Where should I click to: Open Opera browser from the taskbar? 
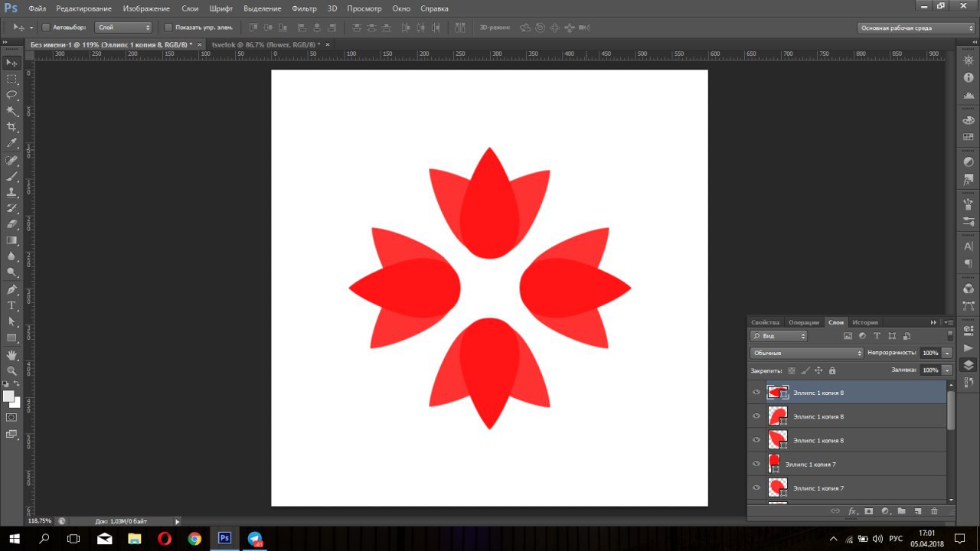tap(165, 539)
